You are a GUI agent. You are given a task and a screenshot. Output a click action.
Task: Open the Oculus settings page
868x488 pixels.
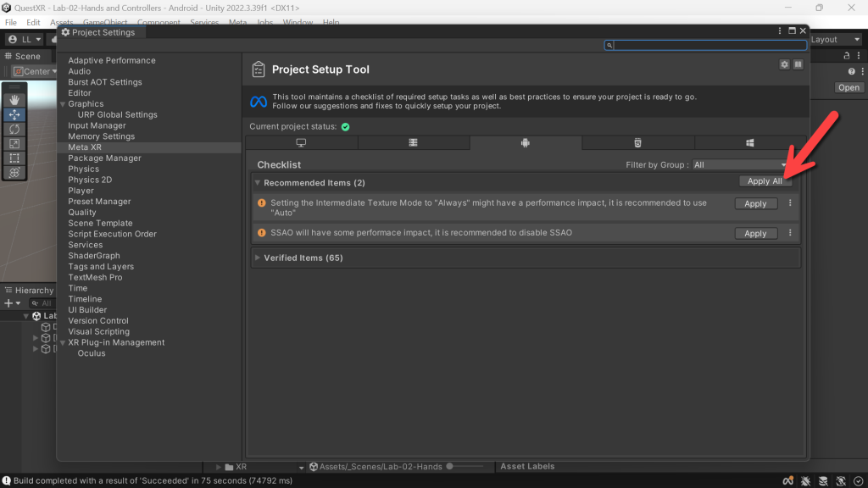tap(92, 353)
